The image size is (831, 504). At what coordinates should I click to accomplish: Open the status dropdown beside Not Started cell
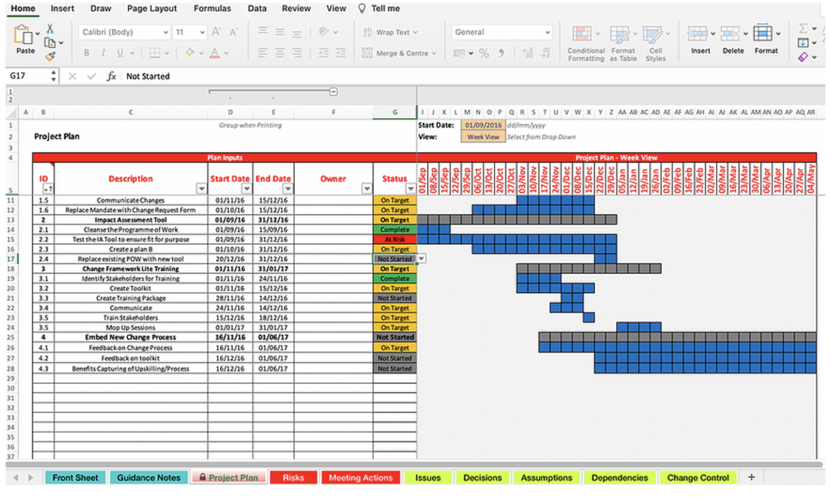(x=421, y=259)
